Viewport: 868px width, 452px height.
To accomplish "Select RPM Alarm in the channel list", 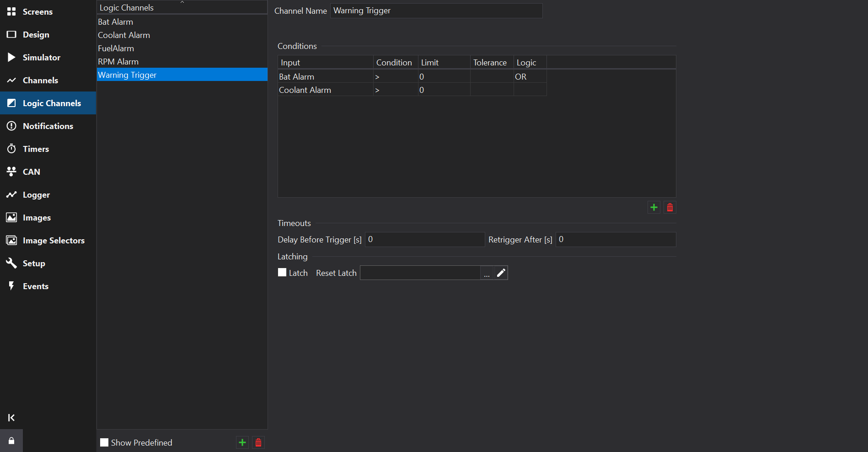I will 118,62.
